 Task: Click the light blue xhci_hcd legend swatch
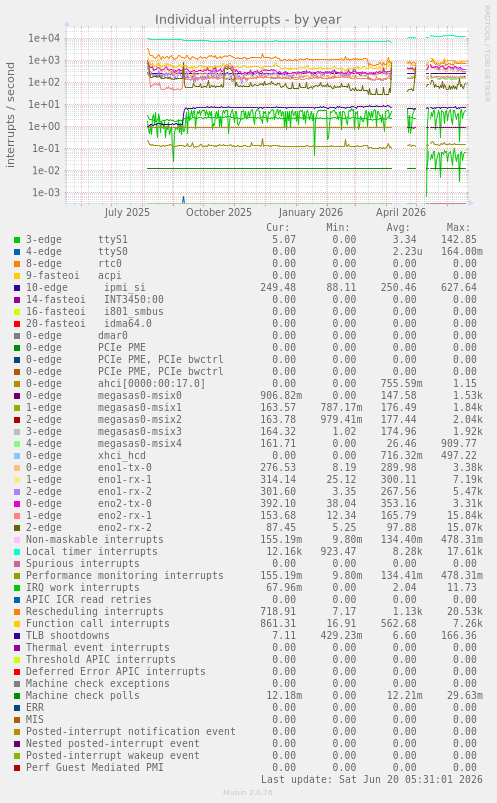[x=17, y=456]
